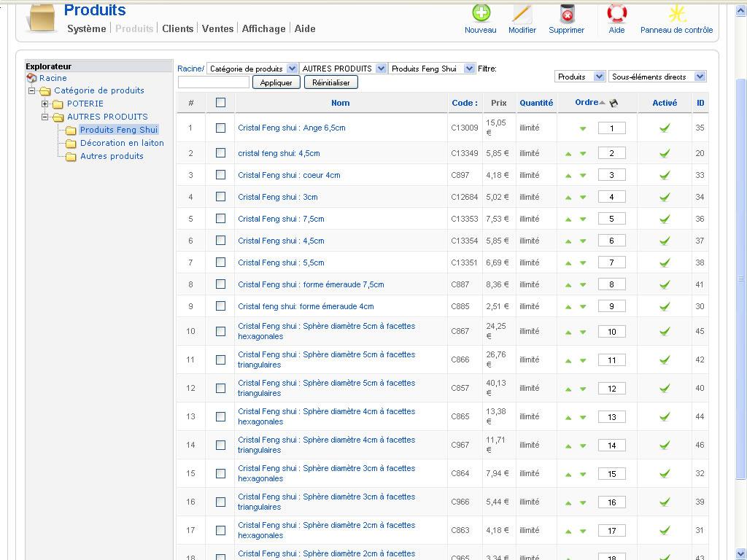
Task: Click the Nouveau green plus icon
Action: (481, 13)
